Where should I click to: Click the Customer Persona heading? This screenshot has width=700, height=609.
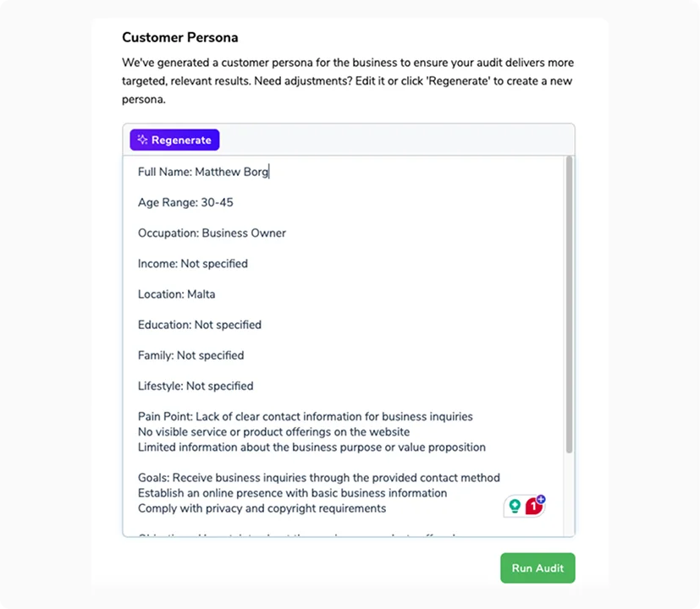pos(180,37)
